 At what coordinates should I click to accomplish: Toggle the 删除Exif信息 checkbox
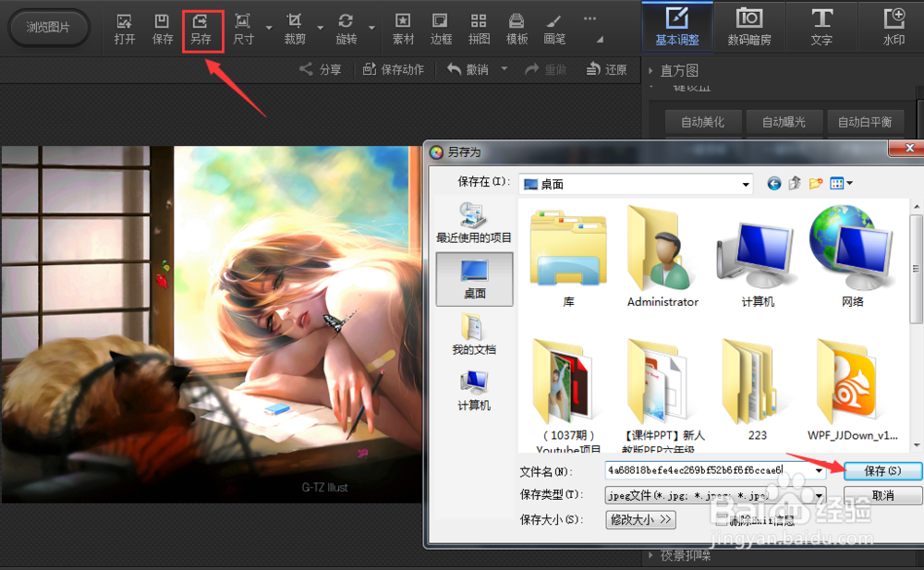[x=722, y=520]
